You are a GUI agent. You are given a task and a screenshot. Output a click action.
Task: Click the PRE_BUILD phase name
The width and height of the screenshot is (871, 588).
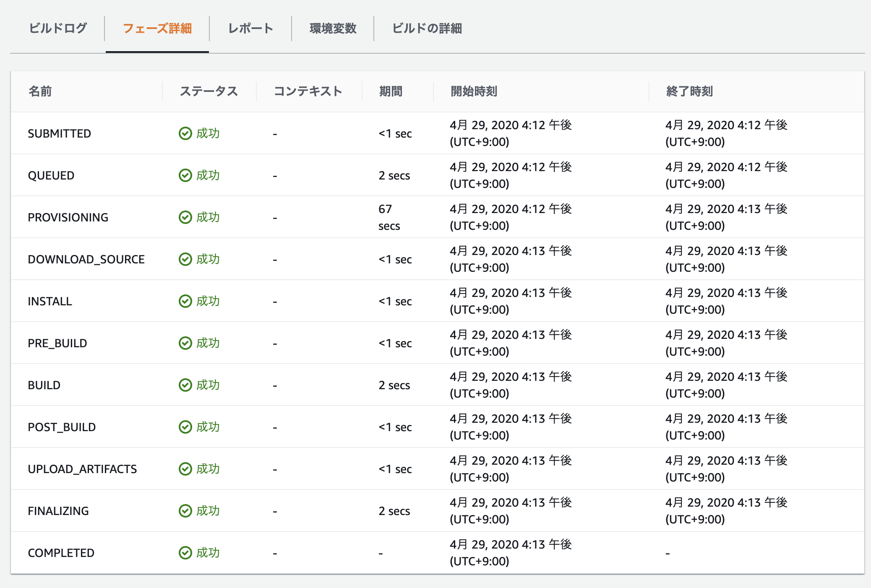(57, 343)
